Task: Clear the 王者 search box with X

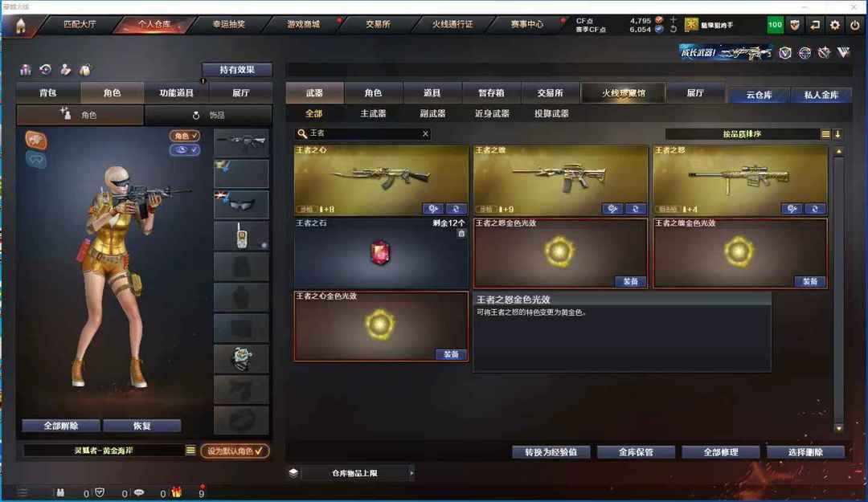Action: pos(425,133)
